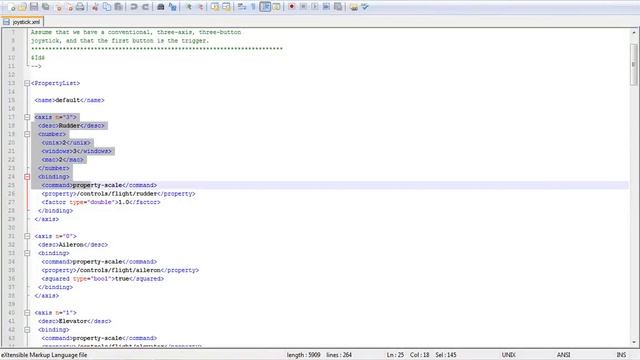
Task: Play back the recorded macro
Action: click(315, 7)
